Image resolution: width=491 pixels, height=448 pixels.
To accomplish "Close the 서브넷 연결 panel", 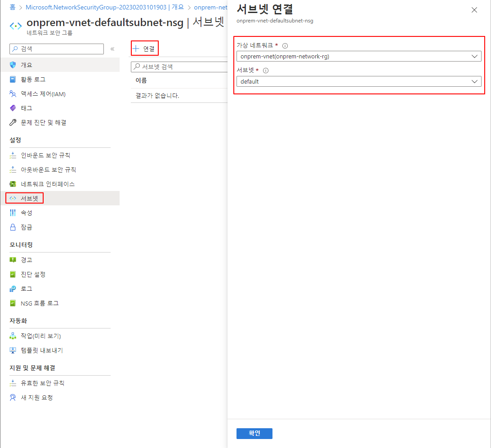I will click(474, 10).
